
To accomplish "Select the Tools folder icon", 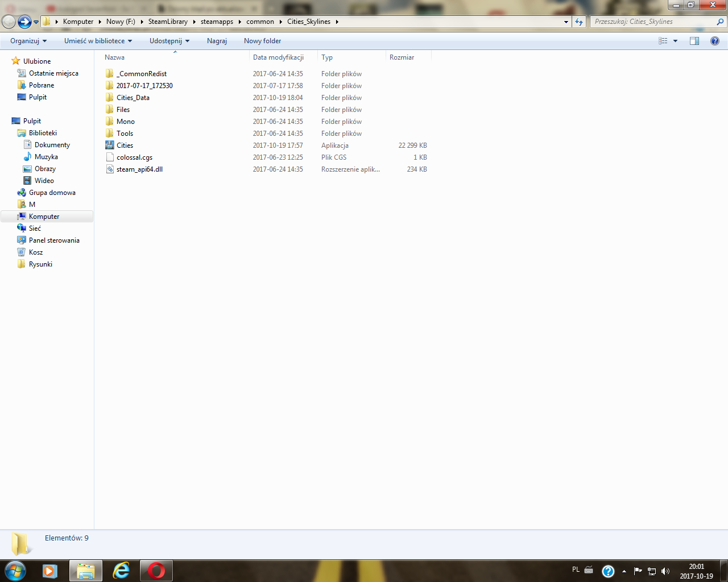I will [x=110, y=134].
